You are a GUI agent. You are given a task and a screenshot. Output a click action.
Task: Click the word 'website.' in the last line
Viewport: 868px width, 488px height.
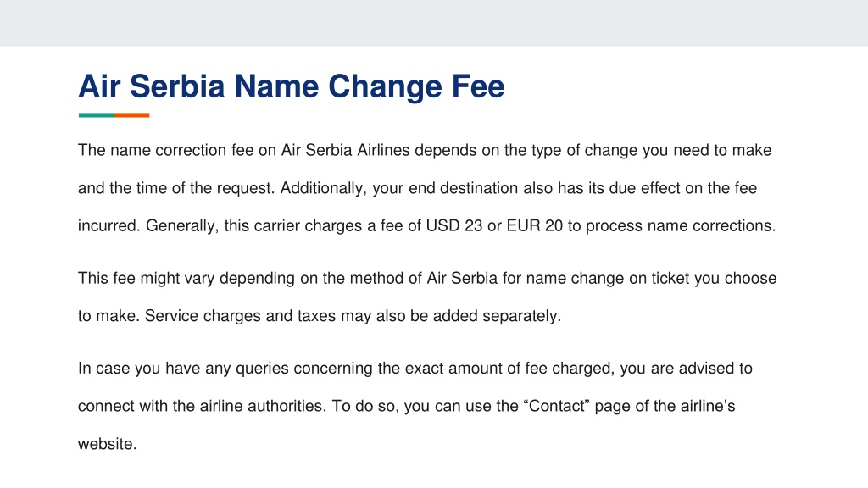point(108,444)
